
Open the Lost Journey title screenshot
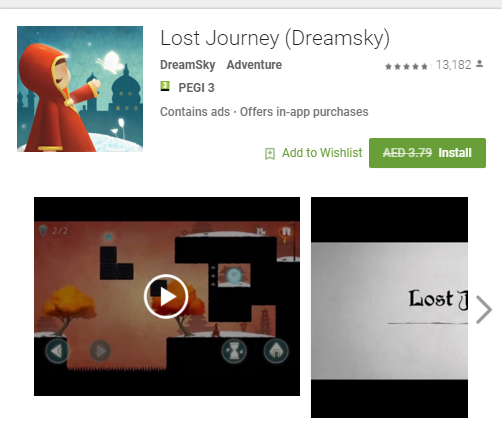tap(389, 307)
